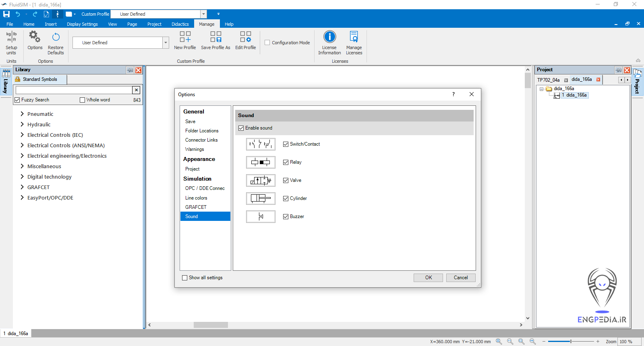Viewport: 644px width, 346px height.
Task: Open the Didactics ribbon tab
Action: click(180, 24)
